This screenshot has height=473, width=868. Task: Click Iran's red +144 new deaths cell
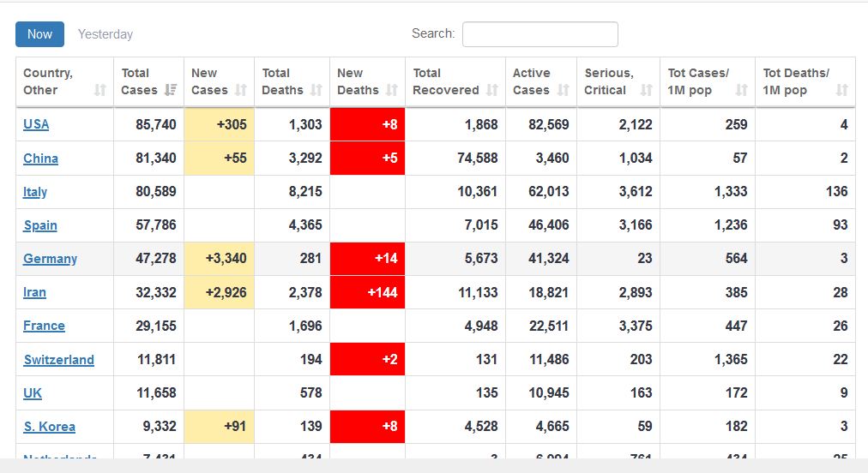click(367, 292)
